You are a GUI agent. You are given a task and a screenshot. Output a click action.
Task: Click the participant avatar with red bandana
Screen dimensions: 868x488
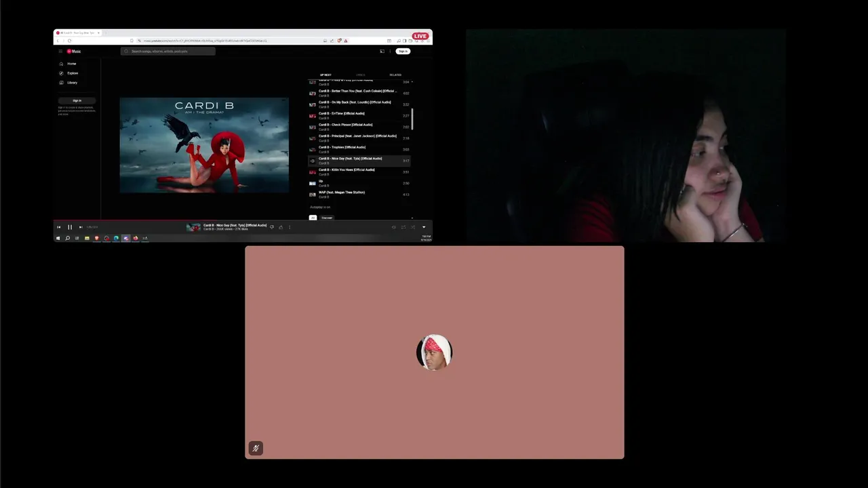coord(434,352)
